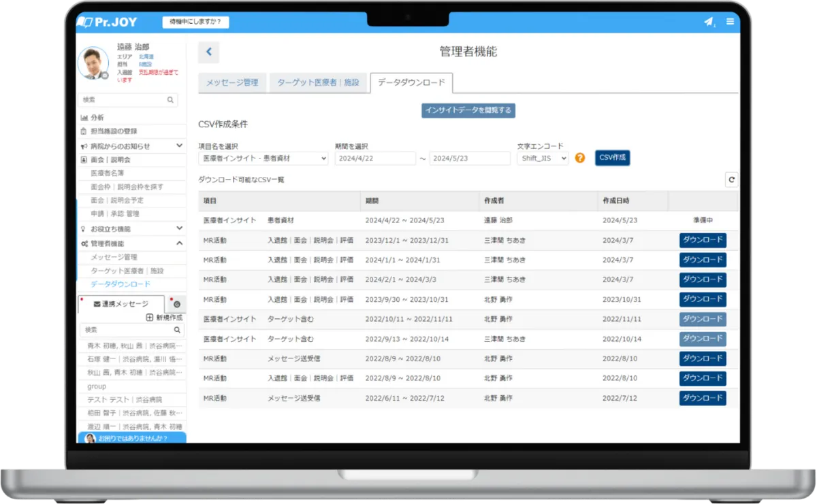
Task: Open 医療者名簿 in sidebar
Action: pos(107,173)
